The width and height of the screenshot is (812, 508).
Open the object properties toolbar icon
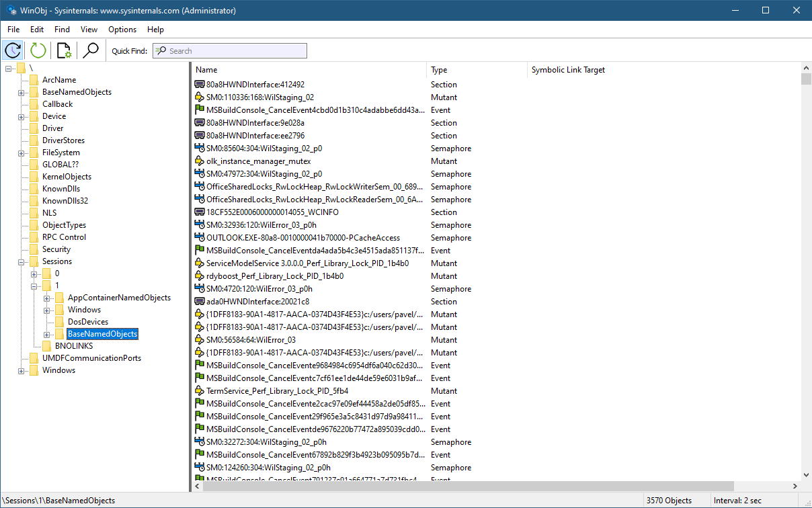(x=64, y=50)
